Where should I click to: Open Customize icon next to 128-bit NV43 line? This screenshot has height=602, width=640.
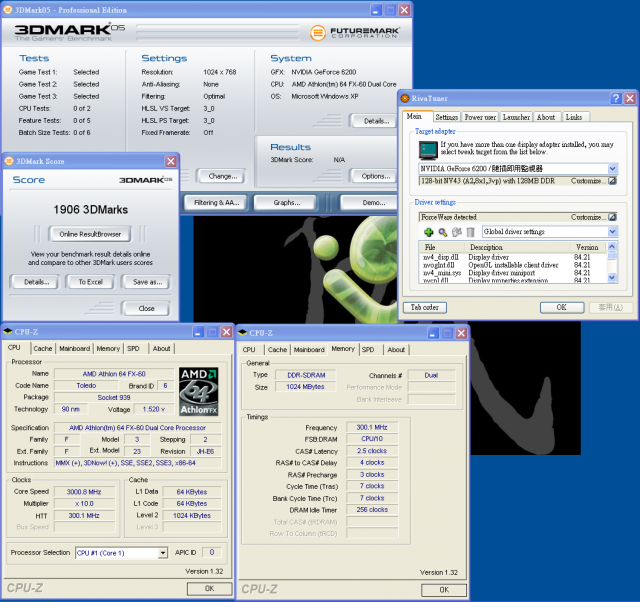[612, 181]
